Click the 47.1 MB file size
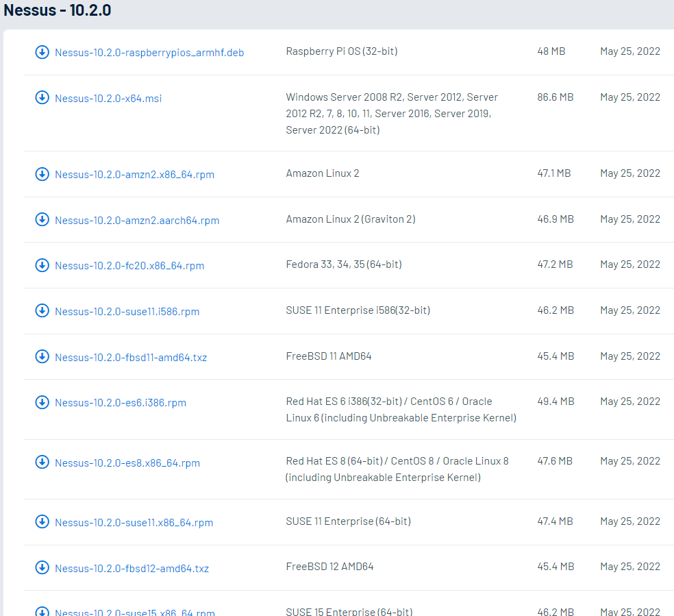 [554, 173]
